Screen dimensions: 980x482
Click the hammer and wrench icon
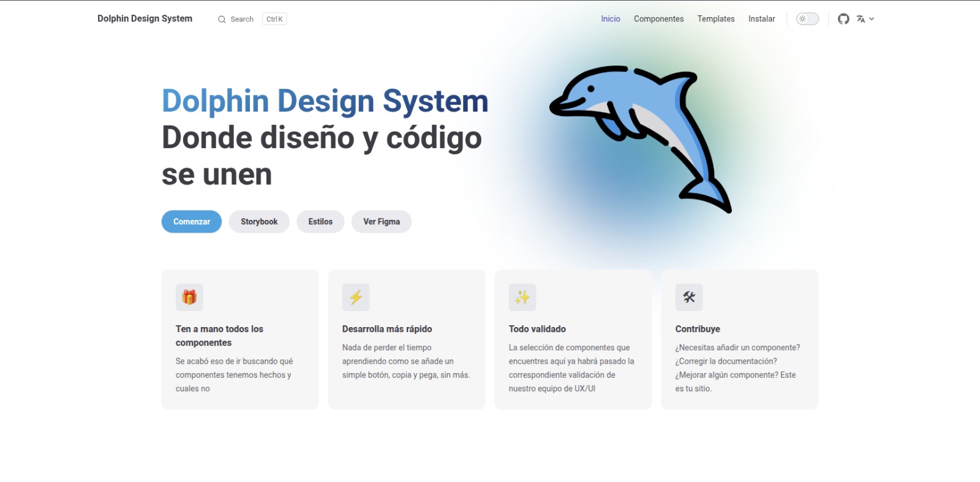tap(689, 297)
